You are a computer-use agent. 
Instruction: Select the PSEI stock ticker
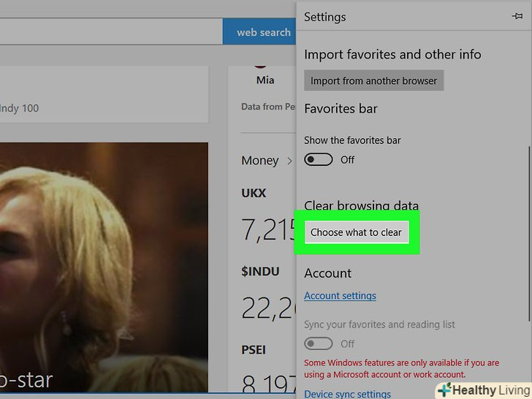(x=254, y=350)
